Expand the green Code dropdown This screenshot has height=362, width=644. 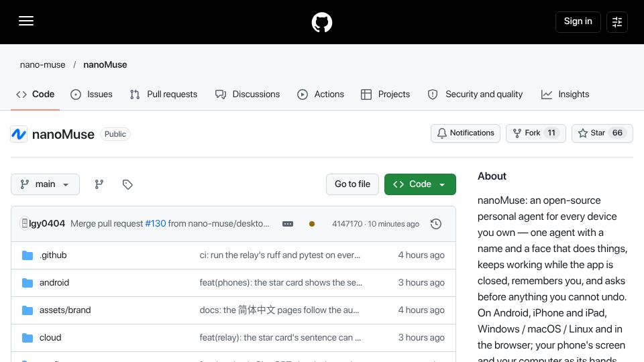coord(420,184)
